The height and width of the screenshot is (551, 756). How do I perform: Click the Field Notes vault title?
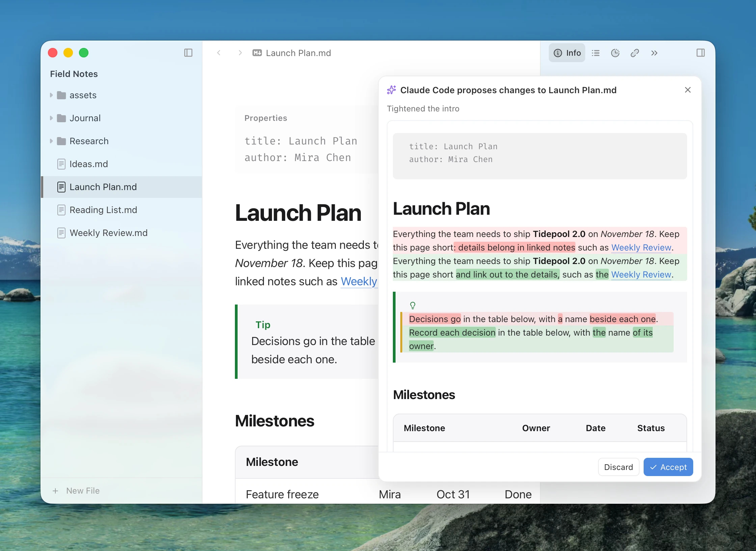tap(74, 74)
